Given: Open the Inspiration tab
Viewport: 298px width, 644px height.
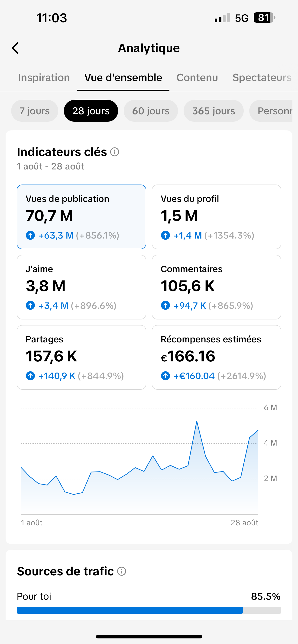Looking at the screenshot, I should coord(44,77).
